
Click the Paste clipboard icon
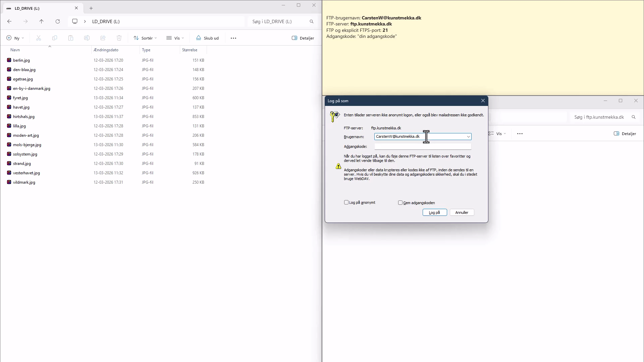[71, 38]
